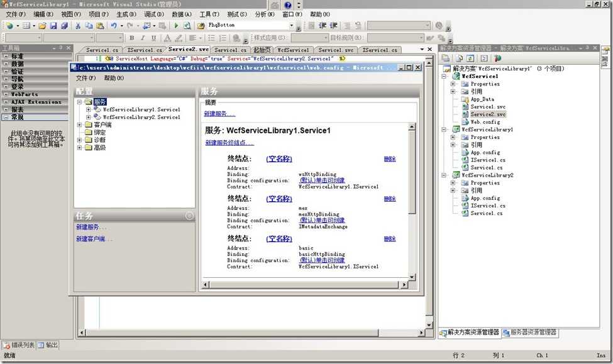Image resolution: width=613 pixels, height=364 pixels.
Task: Open the active files tab list dropdown
Action: pos(422,49)
